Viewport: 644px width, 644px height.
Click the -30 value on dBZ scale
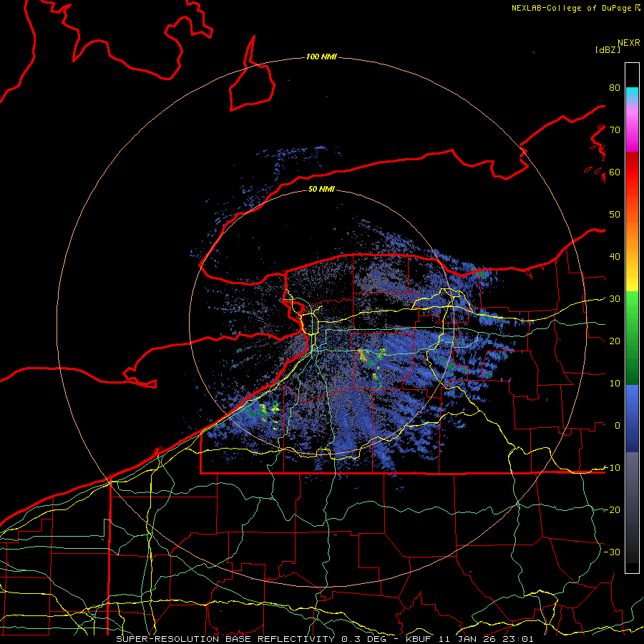613,552
